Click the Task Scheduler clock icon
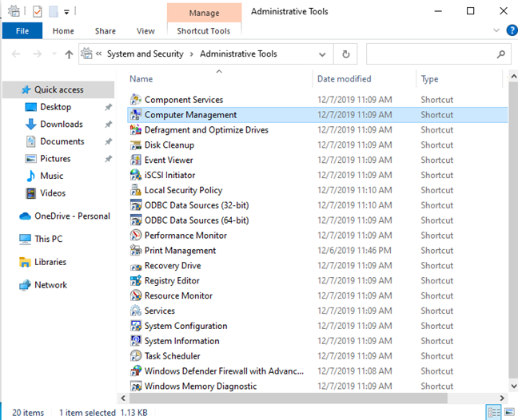The width and height of the screenshot is (518, 420). [x=135, y=355]
